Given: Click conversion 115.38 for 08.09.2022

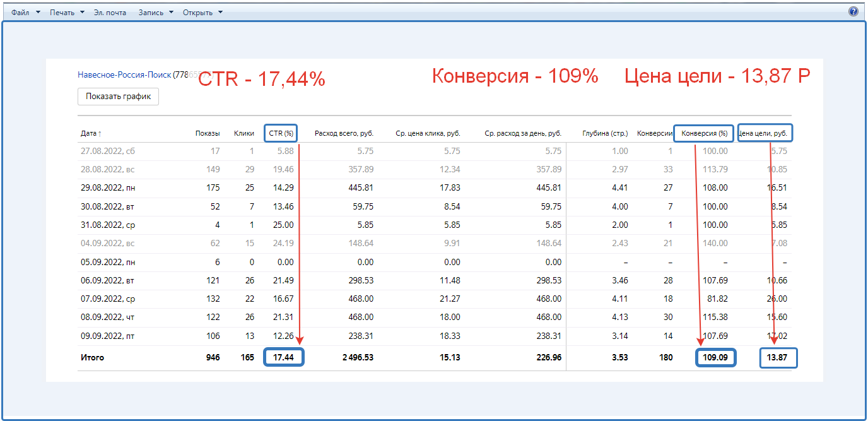Looking at the screenshot, I should [715, 317].
